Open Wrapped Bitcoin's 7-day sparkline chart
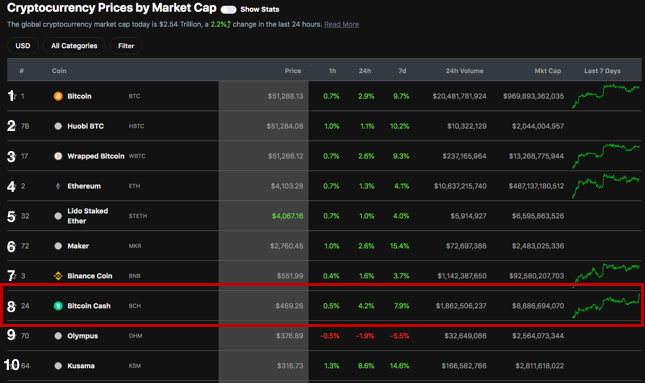 [x=606, y=156]
